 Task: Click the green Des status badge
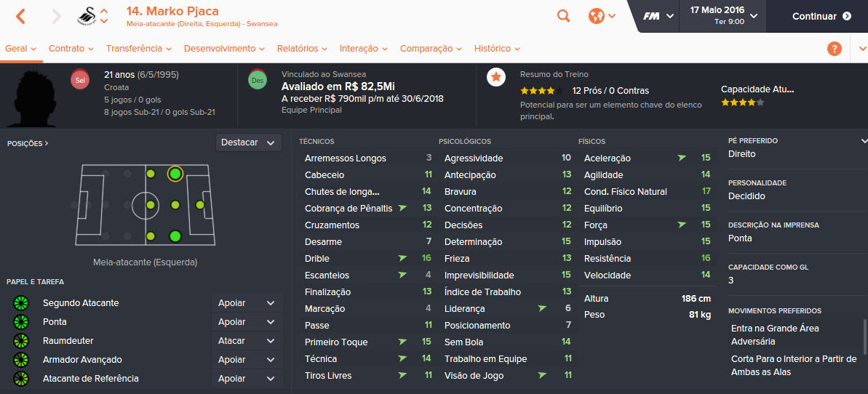(258, 80)
